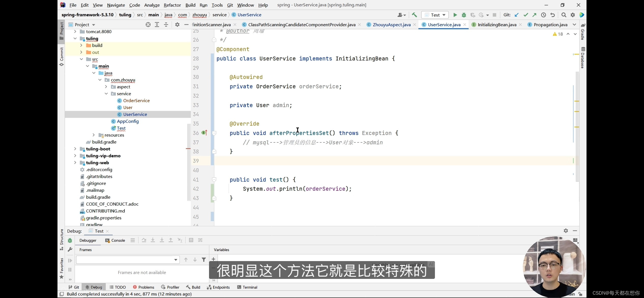This screenshot has width=644, height=298.
Task: Update project from Git icon
Action: 517,15
